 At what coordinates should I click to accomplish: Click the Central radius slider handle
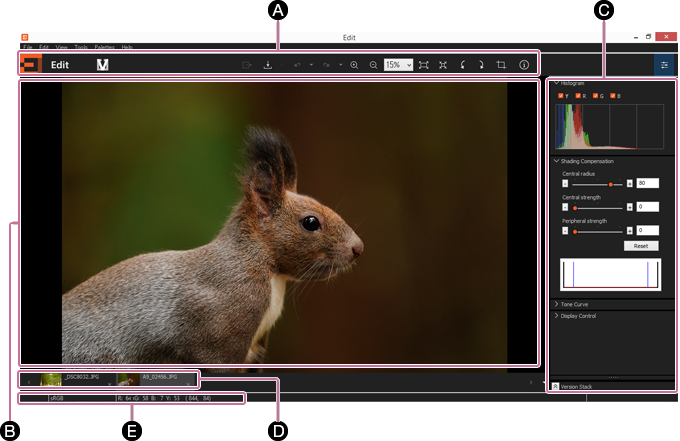tap(611, 184)
